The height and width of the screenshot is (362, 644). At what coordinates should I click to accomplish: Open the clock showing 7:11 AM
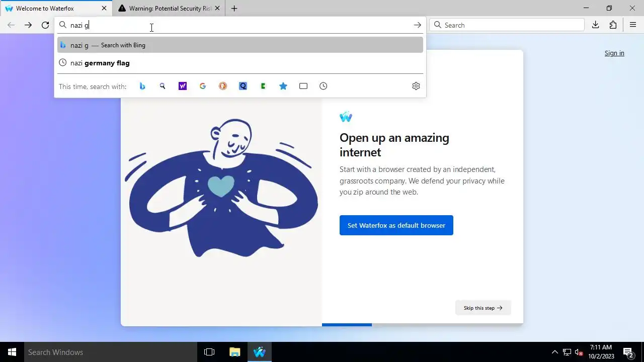601,352
